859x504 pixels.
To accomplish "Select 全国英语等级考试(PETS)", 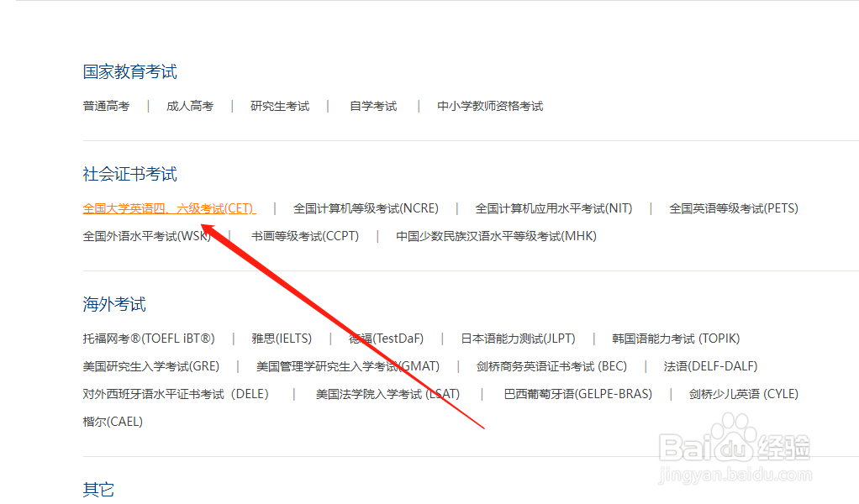I will coord(733,207).
